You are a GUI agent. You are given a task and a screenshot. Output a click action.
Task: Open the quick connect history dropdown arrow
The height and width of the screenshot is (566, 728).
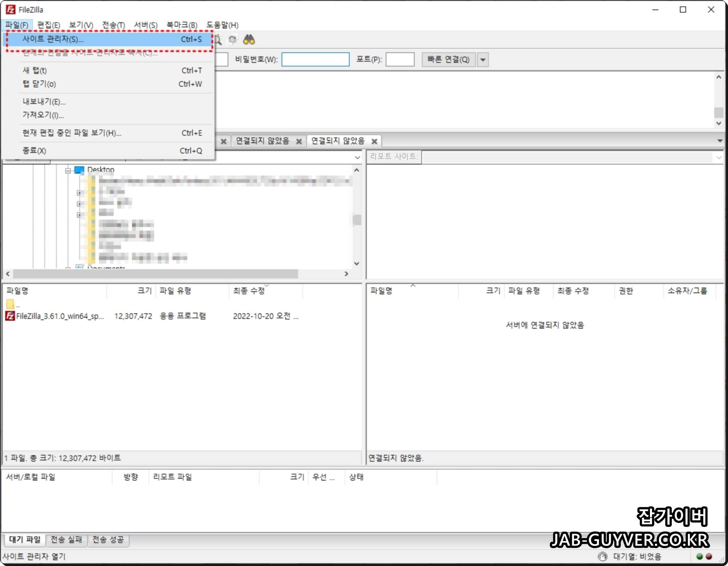(483, 59)
